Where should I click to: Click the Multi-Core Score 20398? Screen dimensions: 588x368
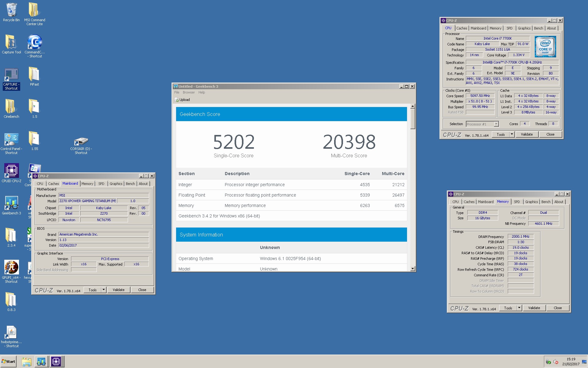point(349,142)
